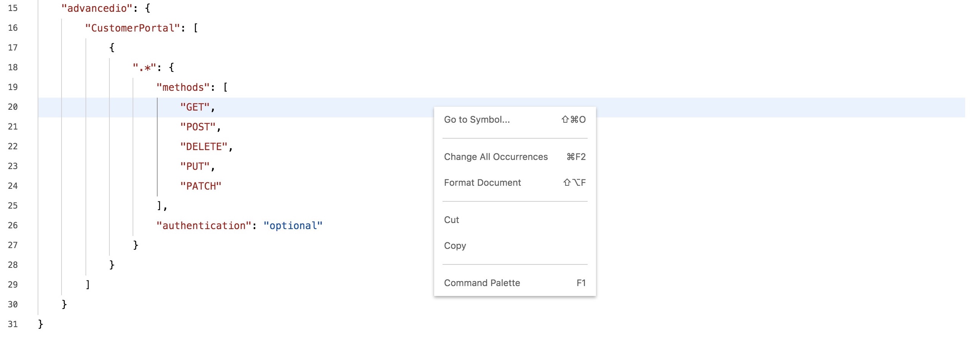This screenshot has width=980, height=337.
Task: Choose "Copy" from the context menu
Action: click(x=455, y=246)
